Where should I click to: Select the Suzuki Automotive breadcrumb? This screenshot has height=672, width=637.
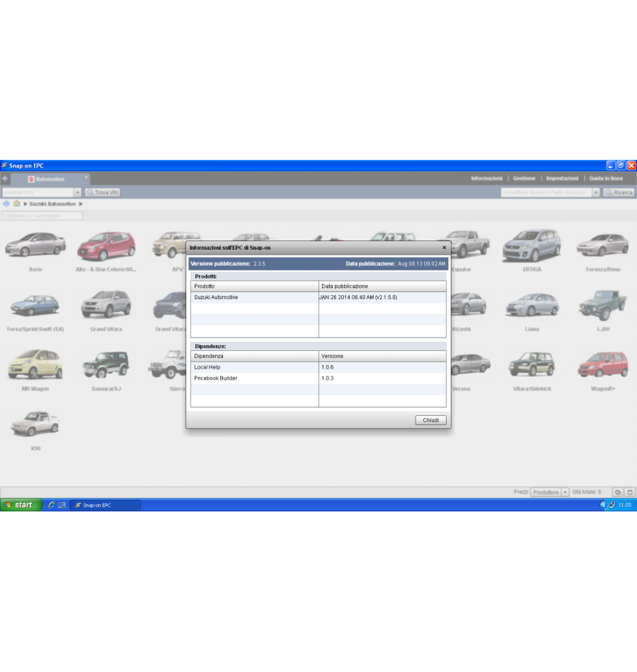click(x=52, y=204)
